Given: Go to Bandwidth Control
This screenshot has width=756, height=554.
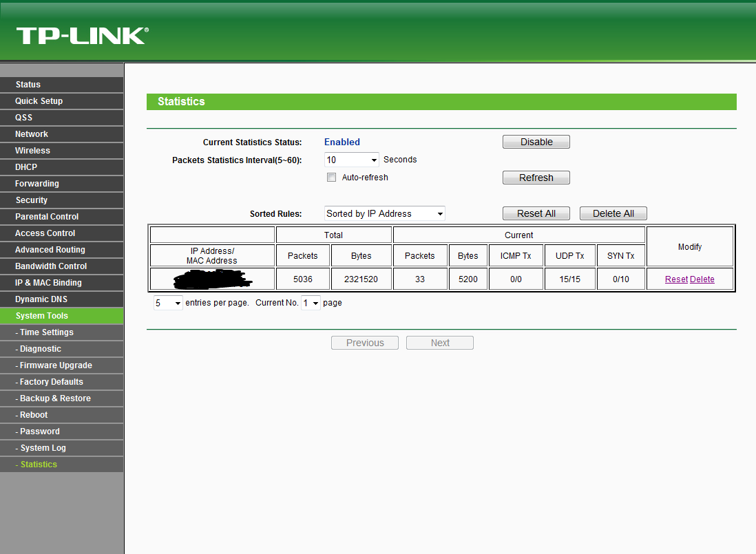Looking at the screenshot, I should (62, 266).
